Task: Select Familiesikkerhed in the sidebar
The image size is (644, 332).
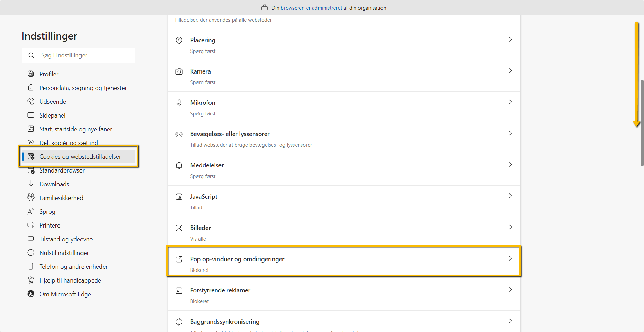Action: (x=61, y=198)
